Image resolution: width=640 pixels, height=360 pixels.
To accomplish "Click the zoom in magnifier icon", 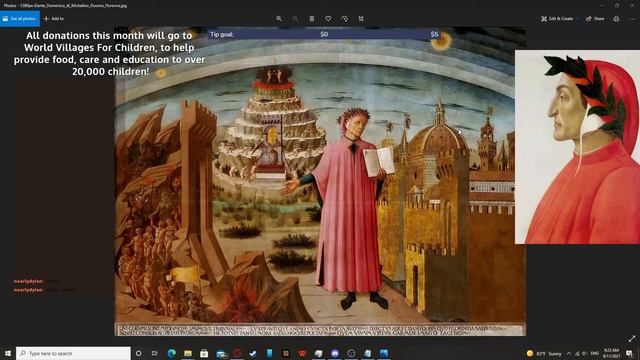I will coord(279,19).
